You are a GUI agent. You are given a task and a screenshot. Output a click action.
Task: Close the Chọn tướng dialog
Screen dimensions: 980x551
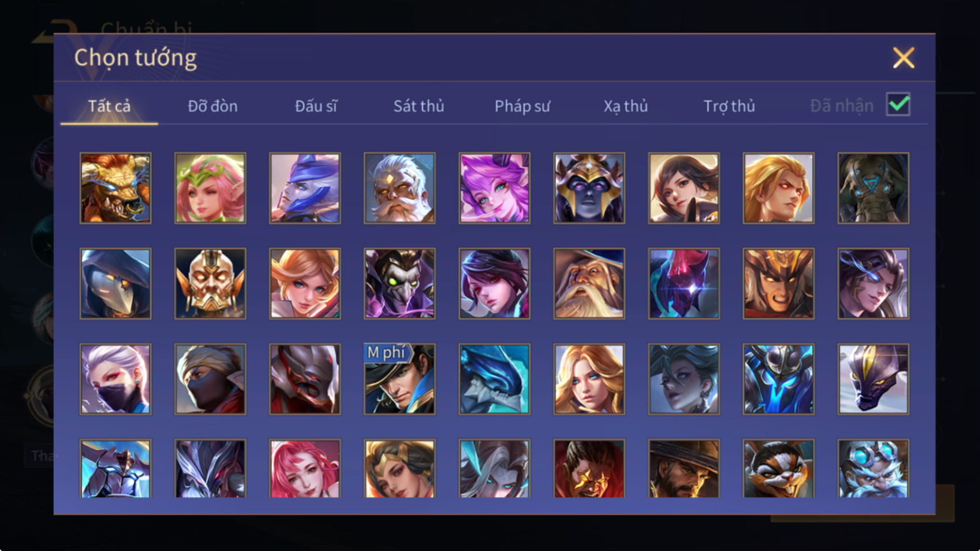pos(903,58)
